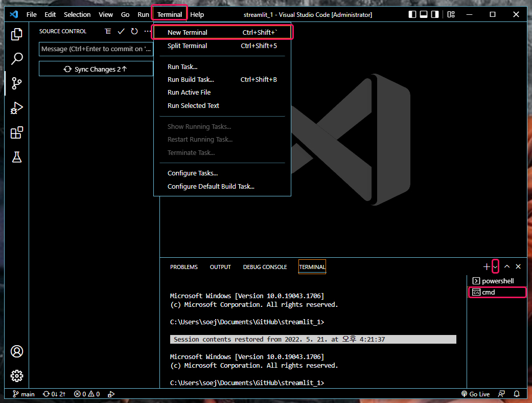
Task: Open the Help menu
Action: (x=197, y=15)
